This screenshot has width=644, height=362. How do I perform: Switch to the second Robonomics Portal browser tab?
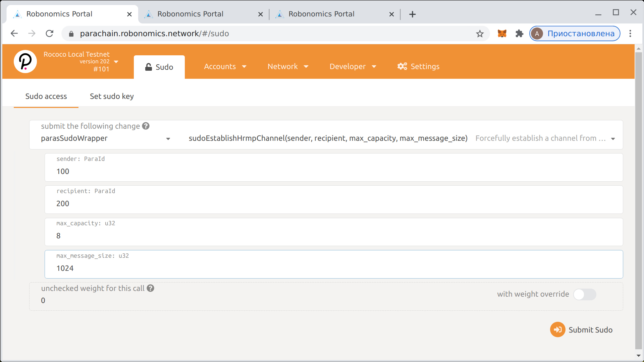pos(203,14)
